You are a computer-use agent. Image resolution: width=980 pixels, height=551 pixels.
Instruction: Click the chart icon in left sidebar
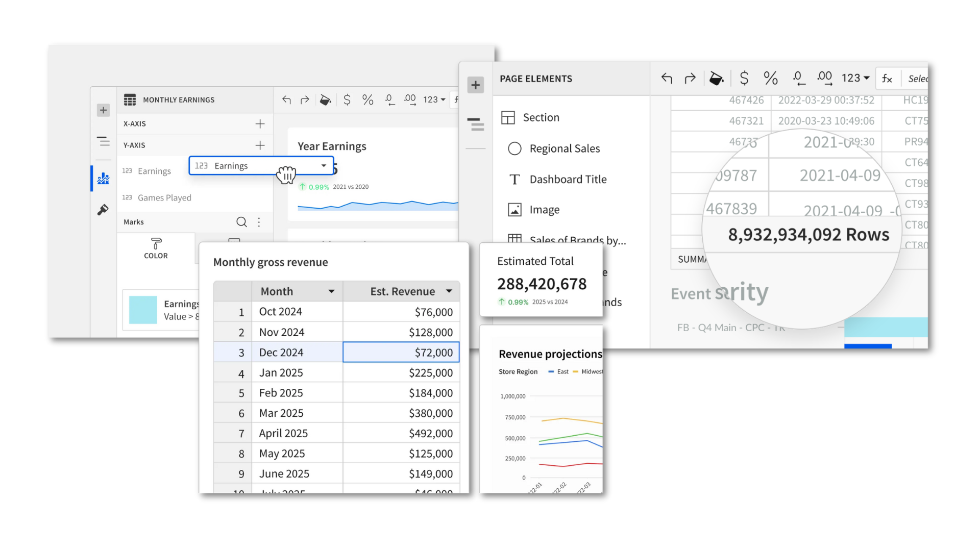coord(104,179)
